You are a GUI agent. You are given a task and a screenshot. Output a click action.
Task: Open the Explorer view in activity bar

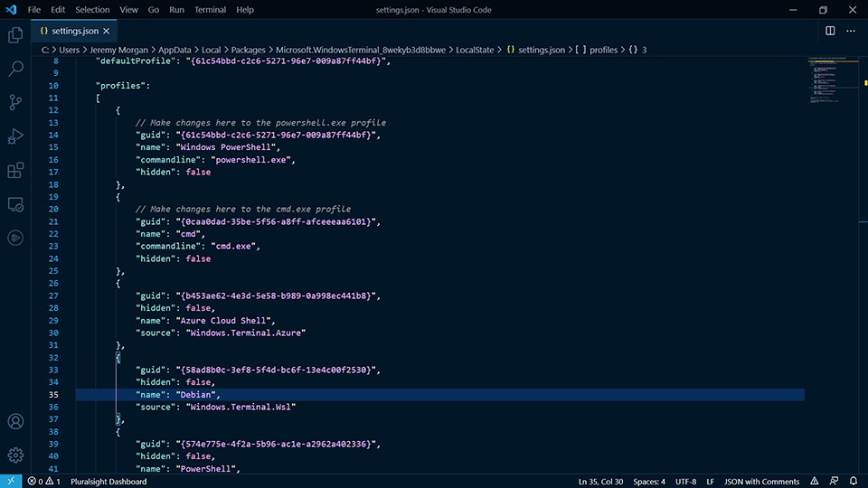[15, 35]
